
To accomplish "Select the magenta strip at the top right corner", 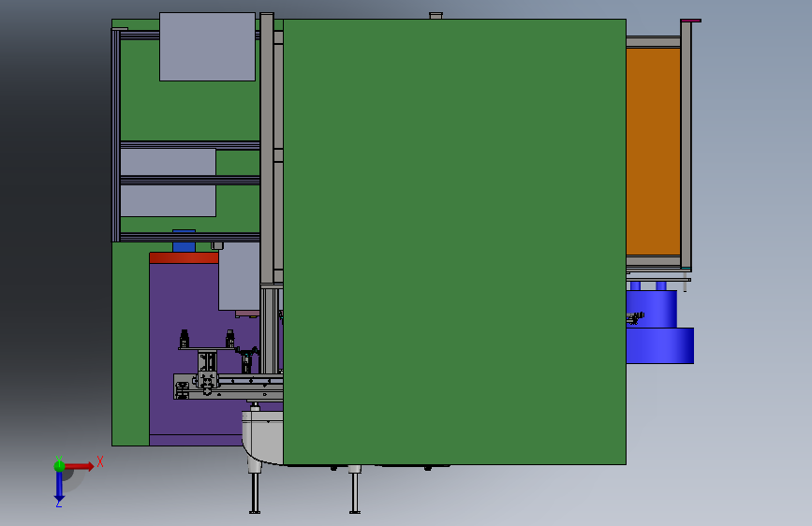I will point(691,21).
